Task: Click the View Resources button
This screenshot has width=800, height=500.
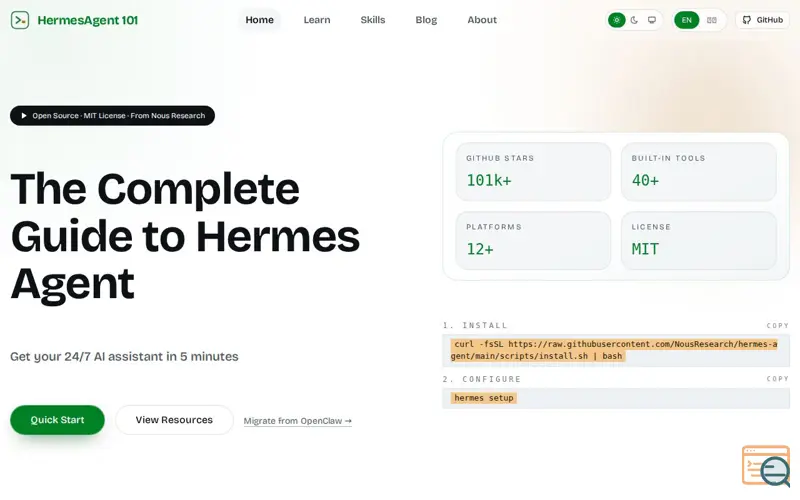Action: [174, 420]
